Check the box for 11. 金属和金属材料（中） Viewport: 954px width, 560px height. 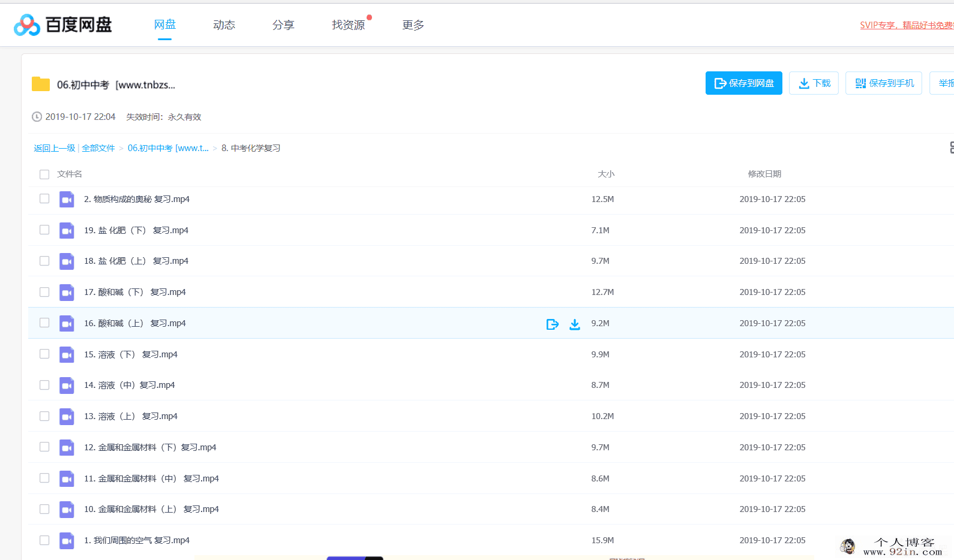pos(44,478)
